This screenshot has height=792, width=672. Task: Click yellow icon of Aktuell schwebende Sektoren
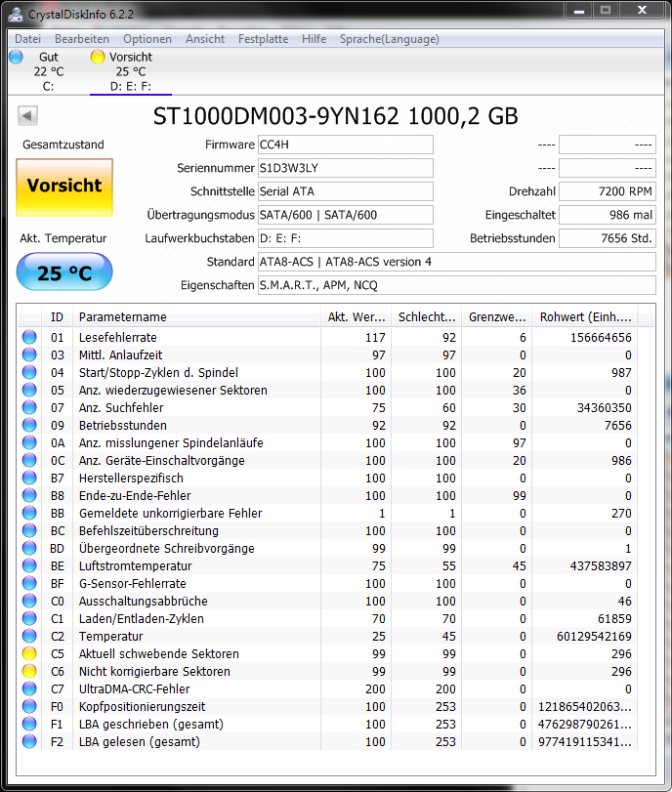(x=29, y=653)
